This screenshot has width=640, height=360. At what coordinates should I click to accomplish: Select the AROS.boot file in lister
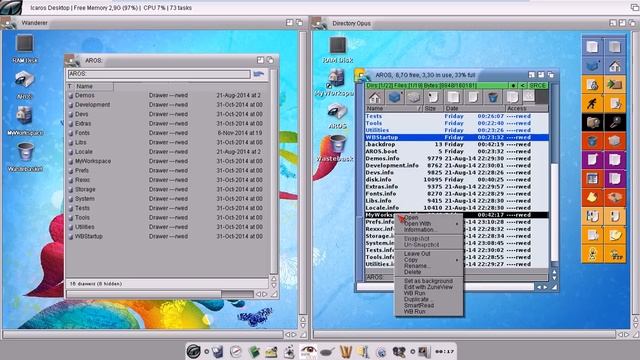coord(457,151)
